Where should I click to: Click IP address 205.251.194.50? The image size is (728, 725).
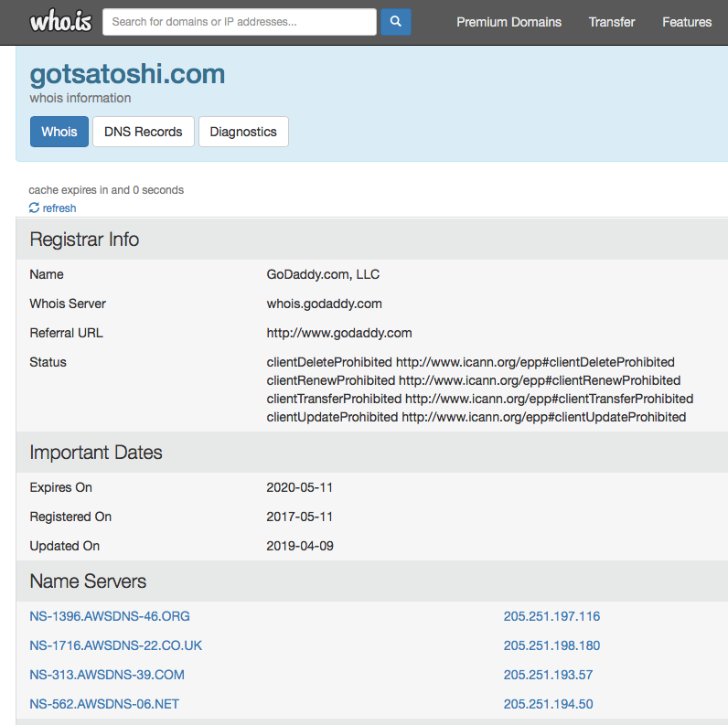point(548,704)
